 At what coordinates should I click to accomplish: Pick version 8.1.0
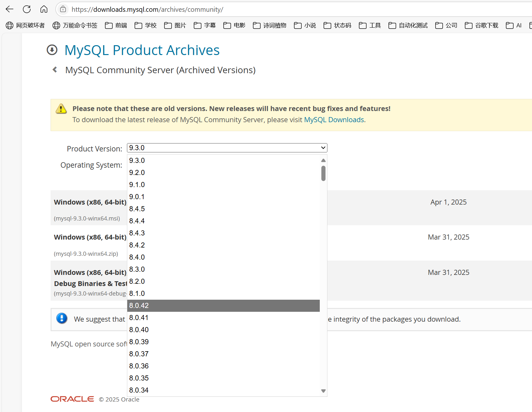coord(223,293)
